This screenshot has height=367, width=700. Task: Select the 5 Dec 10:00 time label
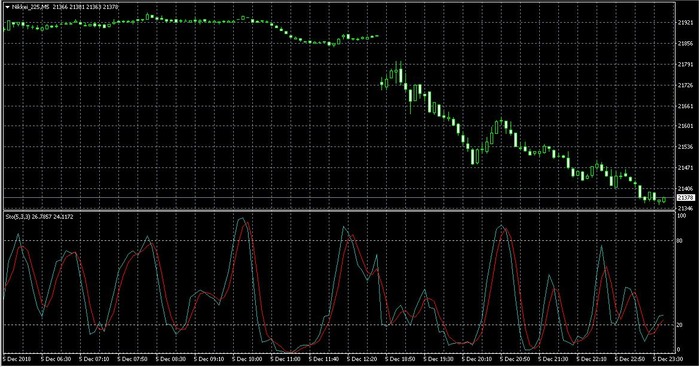click(x=247, y=359)
